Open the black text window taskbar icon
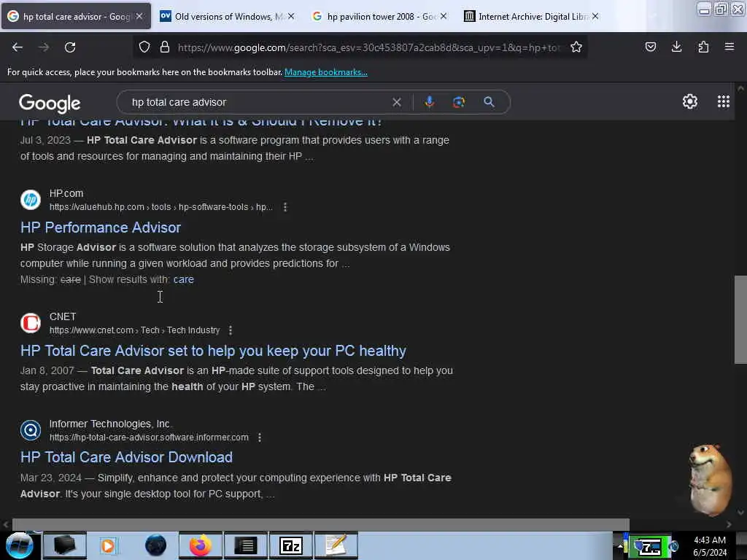This screenshot has width=747, height=560. tap(246, 545)
